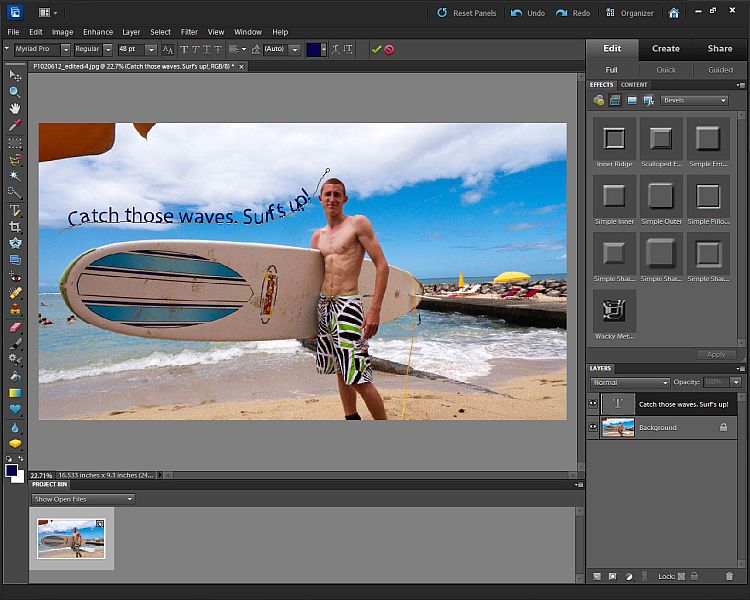Click the dark blue text color swatch
750x600 pixels.
coord(315,49)
